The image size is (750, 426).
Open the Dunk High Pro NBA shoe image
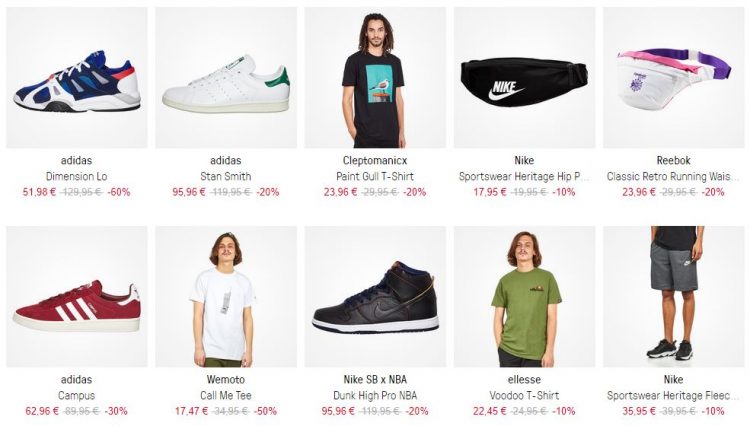click(x=375, y=296)
